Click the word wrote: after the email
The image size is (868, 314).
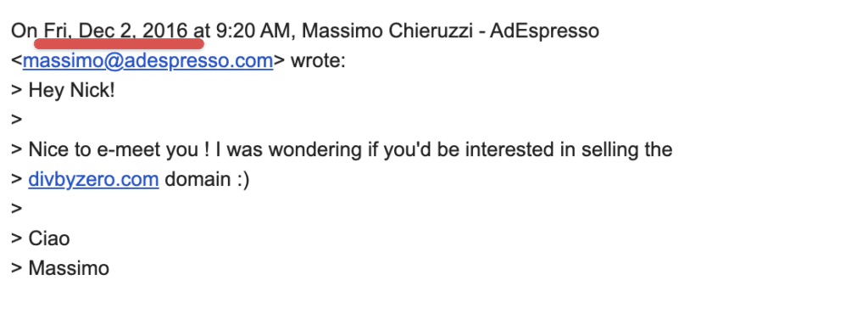pyautogui.click(x=318, y=60)
